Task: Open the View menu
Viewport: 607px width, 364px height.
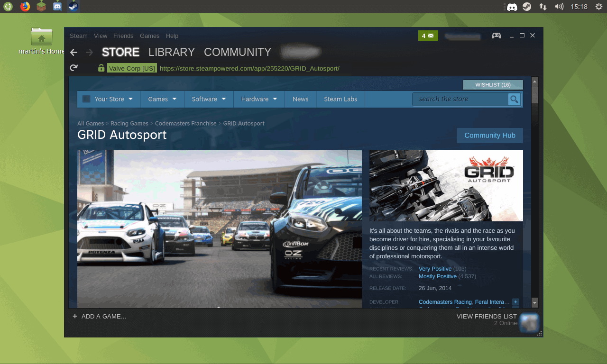Action: pyautogui.click(x=101, y=36)
